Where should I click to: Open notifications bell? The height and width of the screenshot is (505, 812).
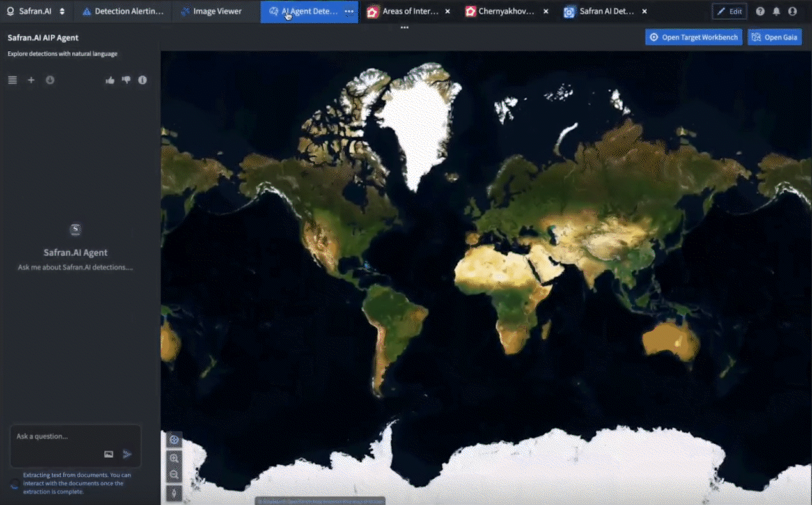pos(776,12)
